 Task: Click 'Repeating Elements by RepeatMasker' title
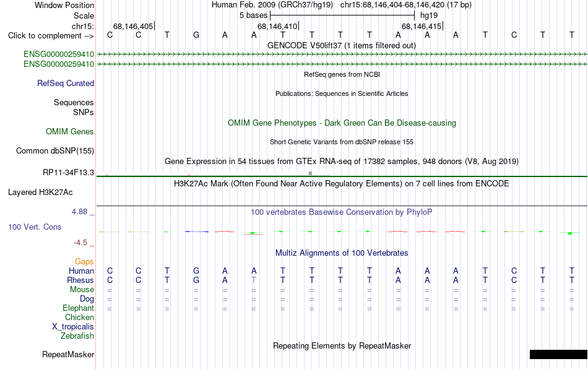tap(342, 345)
